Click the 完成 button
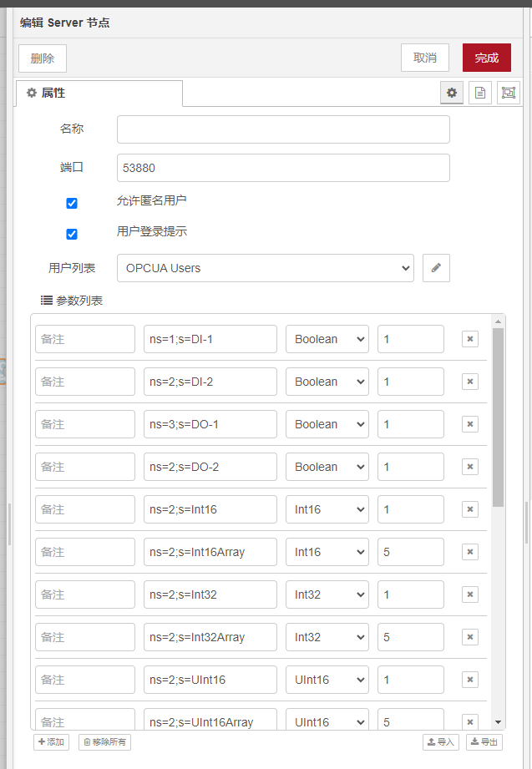532x769 pixels. (486, 58)
